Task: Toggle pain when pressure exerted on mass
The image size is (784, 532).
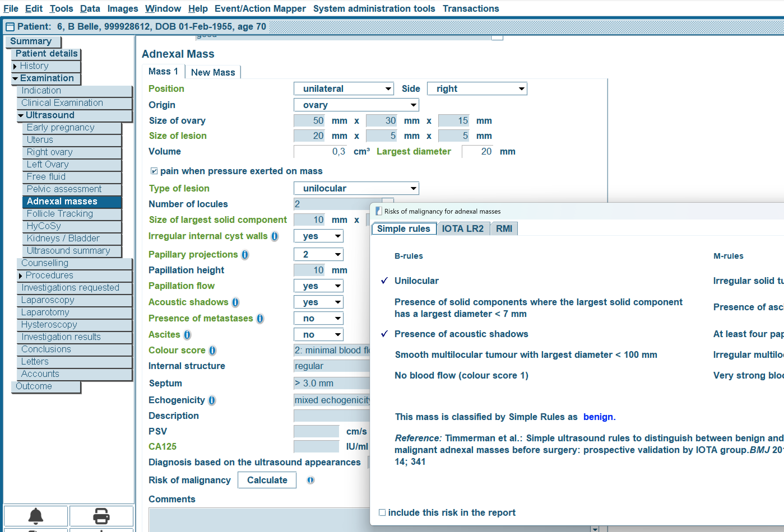Action: [154, 171]
